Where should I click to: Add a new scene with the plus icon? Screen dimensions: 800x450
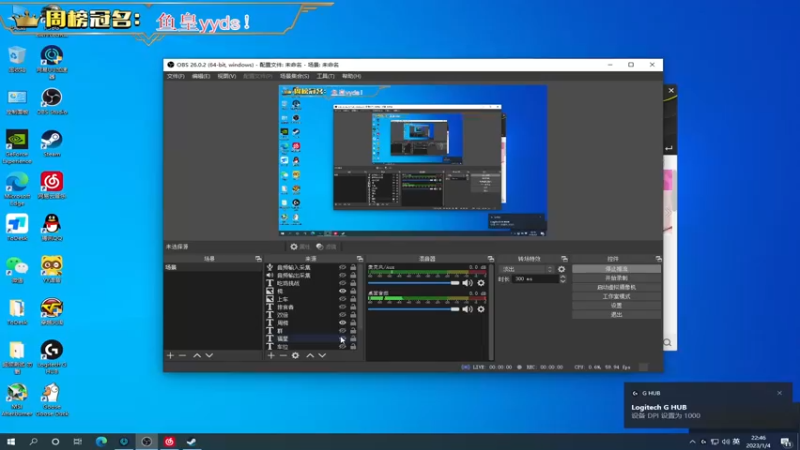tap(170, 355)
